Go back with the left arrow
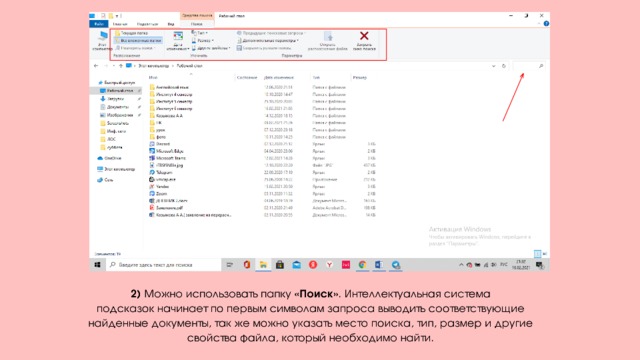 click(96, 66)
